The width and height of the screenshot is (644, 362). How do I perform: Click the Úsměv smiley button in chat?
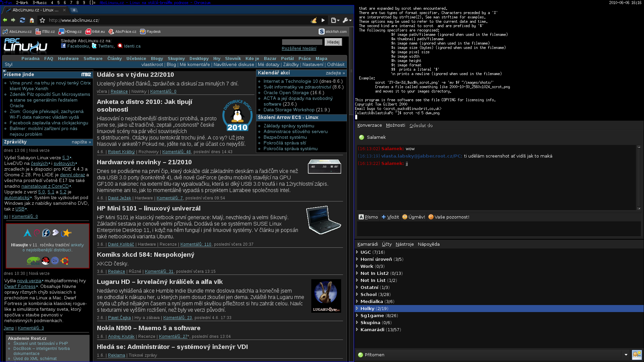coord(414,217)
